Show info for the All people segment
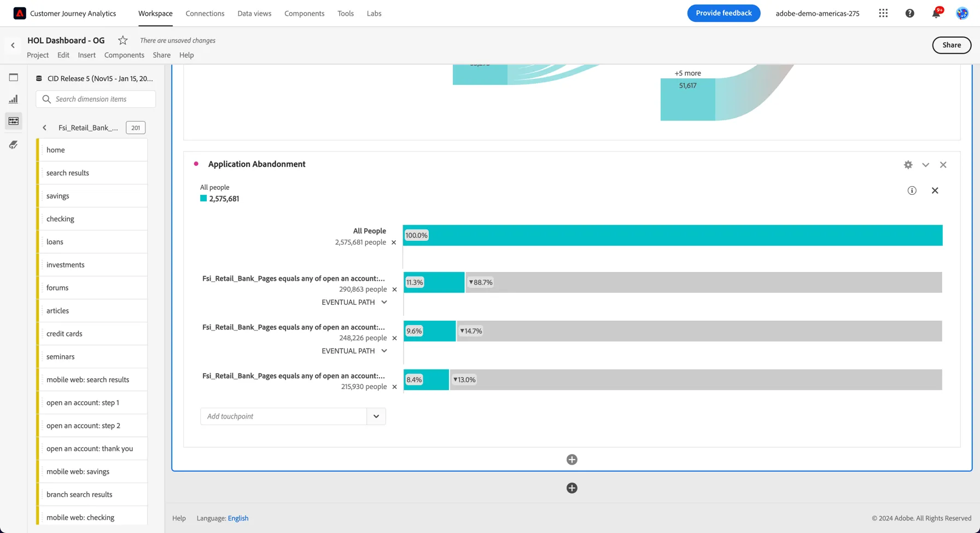Viewport: 980px width, 533px height. point(912,190)
